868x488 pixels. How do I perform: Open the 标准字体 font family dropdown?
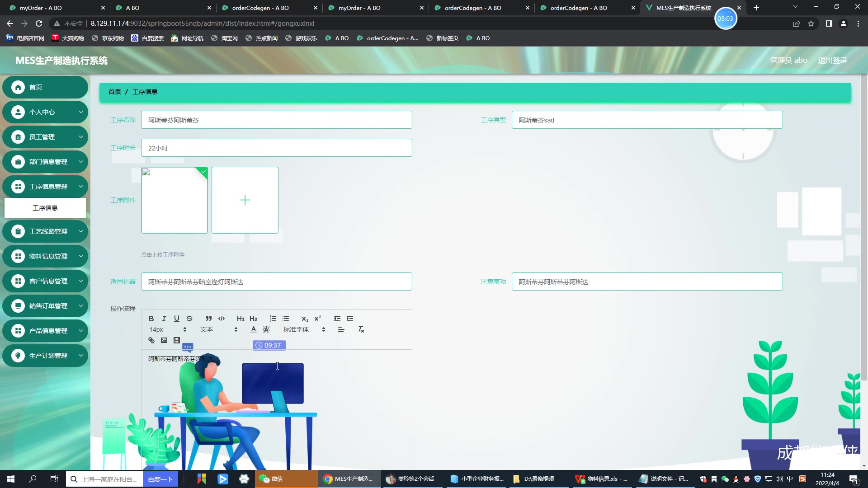pos(304,329)
